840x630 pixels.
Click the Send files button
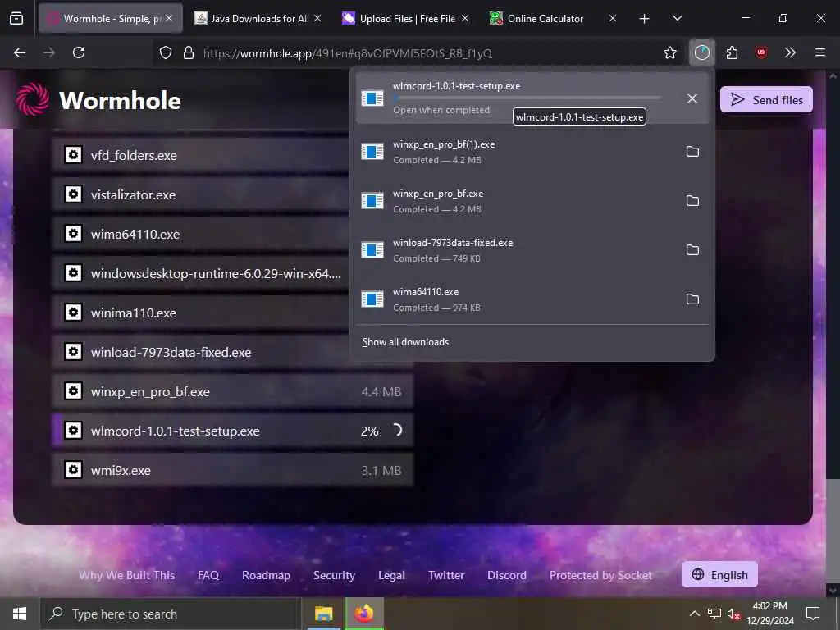pos(766,99)
